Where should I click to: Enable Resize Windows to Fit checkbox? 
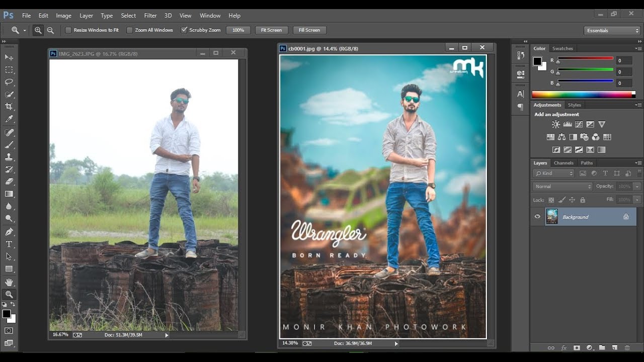[x=68, y=30]
